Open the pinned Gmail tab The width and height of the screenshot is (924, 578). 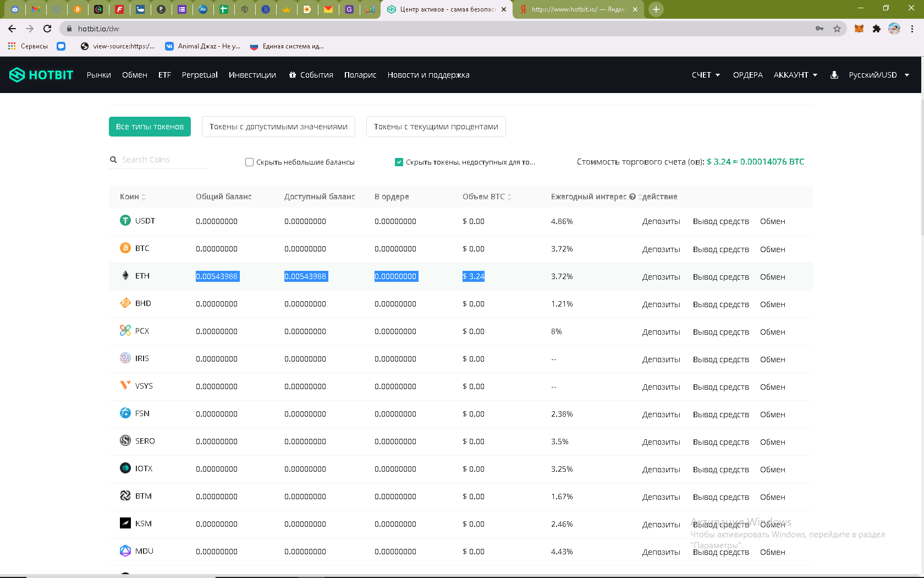(36, 9)
